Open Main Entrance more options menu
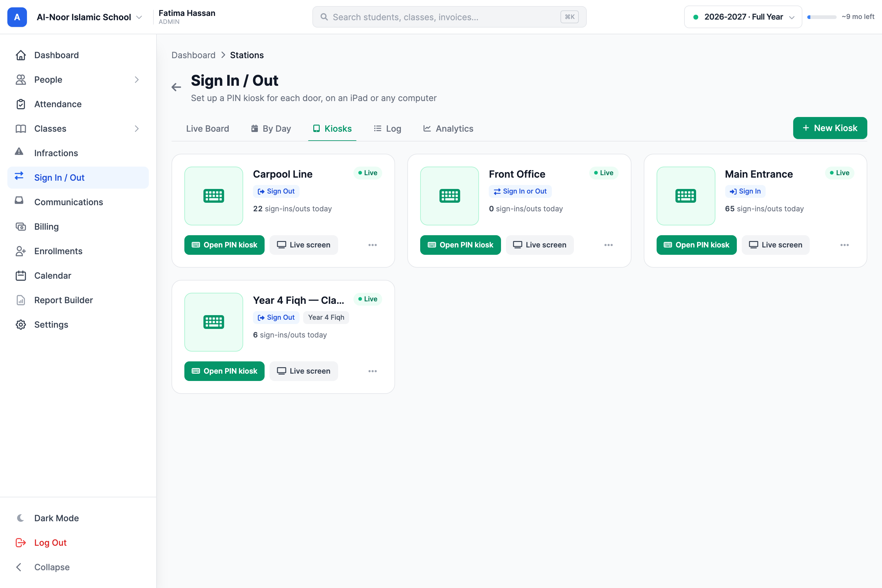Image resolution: width=882 pixels, height=588 pixels. tap(845, 245)
